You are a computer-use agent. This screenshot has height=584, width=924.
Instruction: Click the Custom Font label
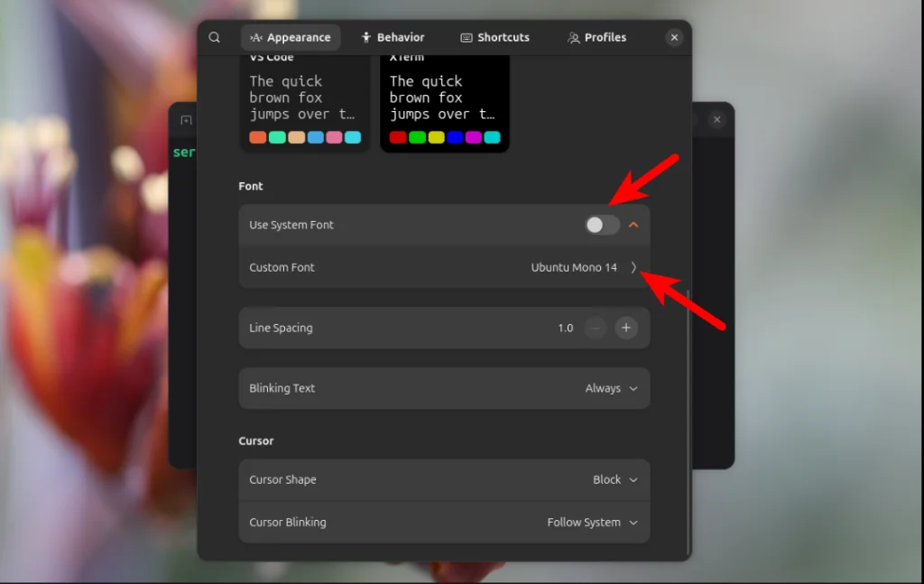(282, 267)
